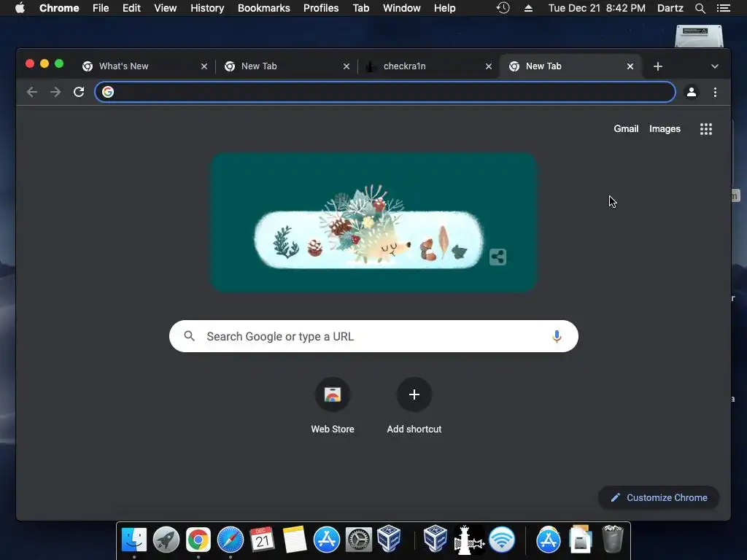
Task: Open the Help menu
Action: (x=444, y=8)
